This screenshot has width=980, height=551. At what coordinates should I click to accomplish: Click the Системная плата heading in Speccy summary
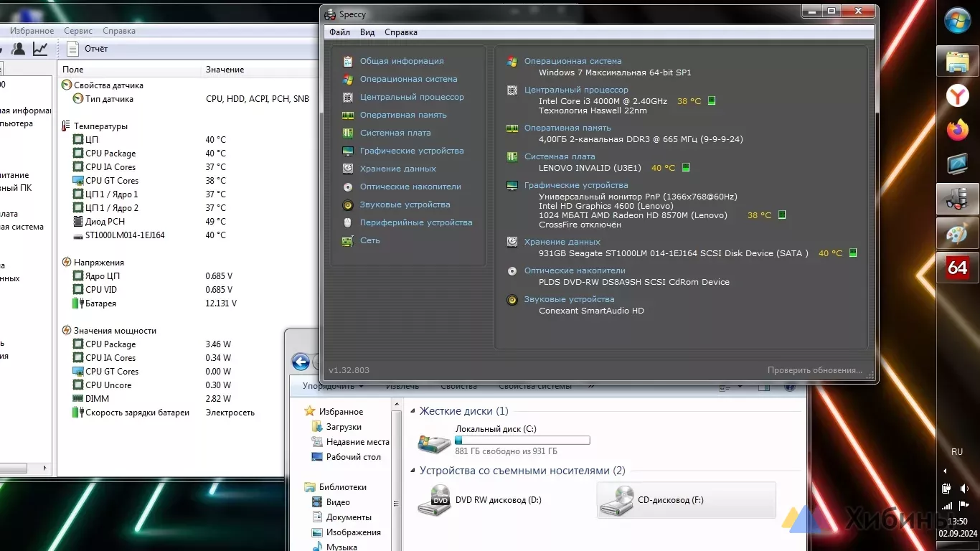560,156
